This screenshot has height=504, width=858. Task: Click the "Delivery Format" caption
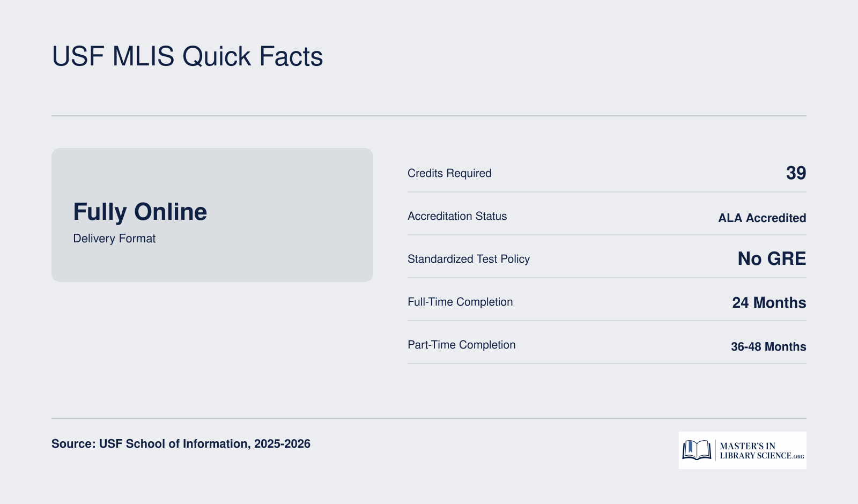(114, 239)
